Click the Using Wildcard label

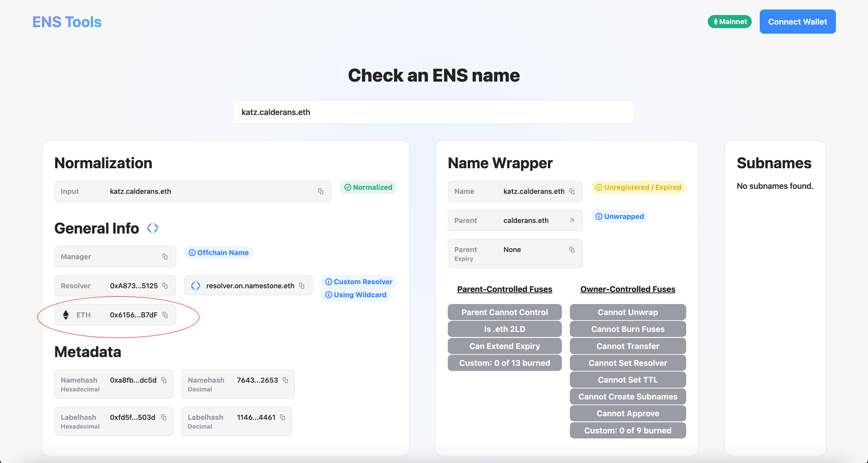(x=360, y=295)
